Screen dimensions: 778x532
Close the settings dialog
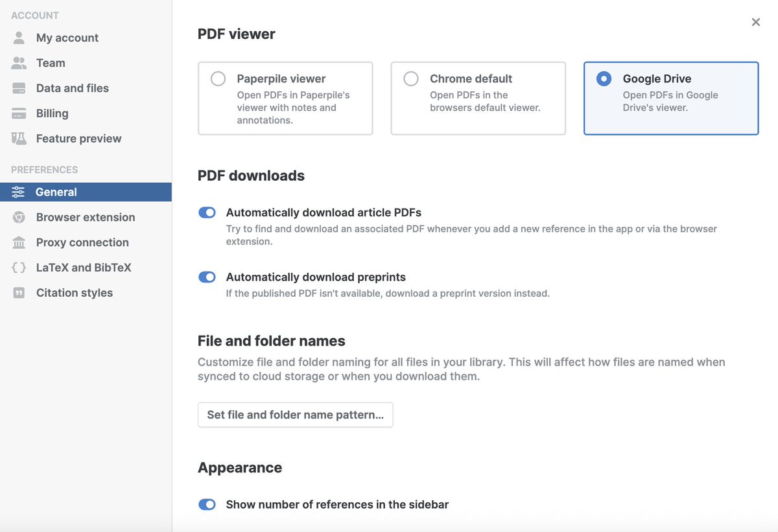[x=755, y=22]
